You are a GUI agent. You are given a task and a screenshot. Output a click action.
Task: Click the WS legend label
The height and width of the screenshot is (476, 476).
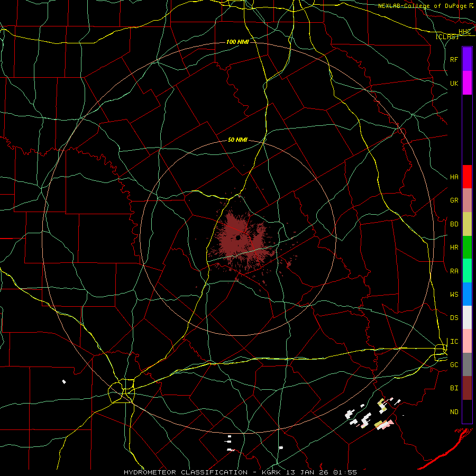point(454,295)
